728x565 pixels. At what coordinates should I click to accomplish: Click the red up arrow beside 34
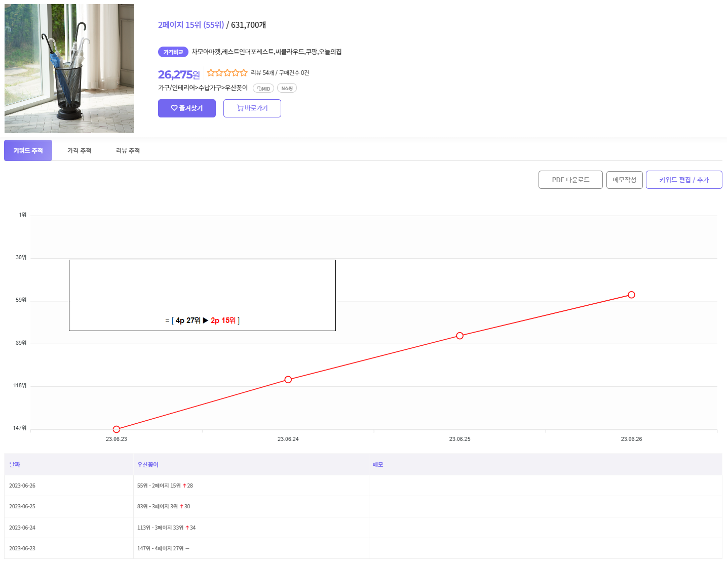click(187, 528)
